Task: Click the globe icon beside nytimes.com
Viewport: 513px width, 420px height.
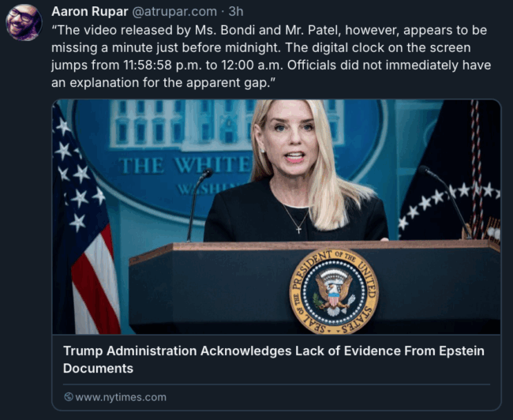Action: [x=69, y=397]
